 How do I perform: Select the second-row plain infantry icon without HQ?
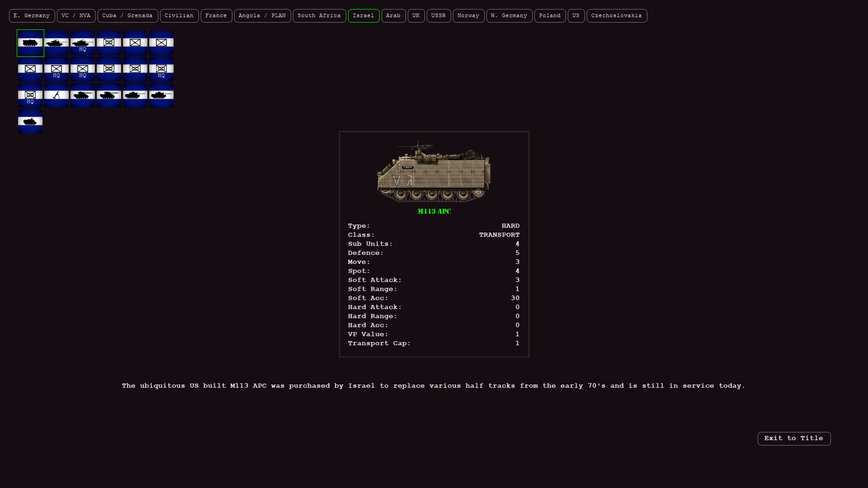coord(30,69)
